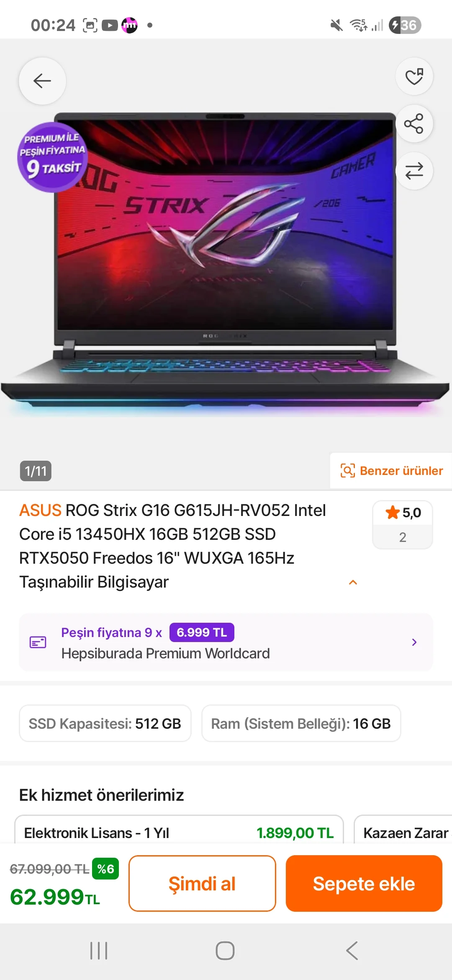Open the share icon
The height and width of the screenshot is (980, 452).
click(414, 124)
